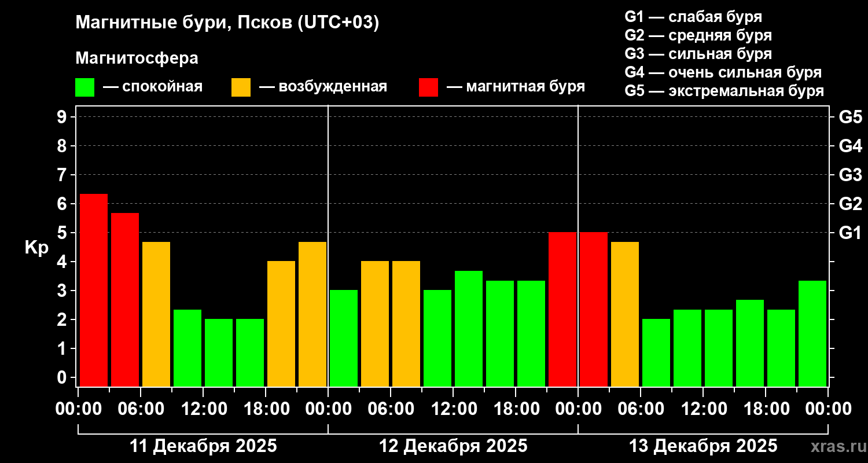Click the first green bar on 12 December
The width and height of the screenshot is (868, 463).
coord(344,338)
